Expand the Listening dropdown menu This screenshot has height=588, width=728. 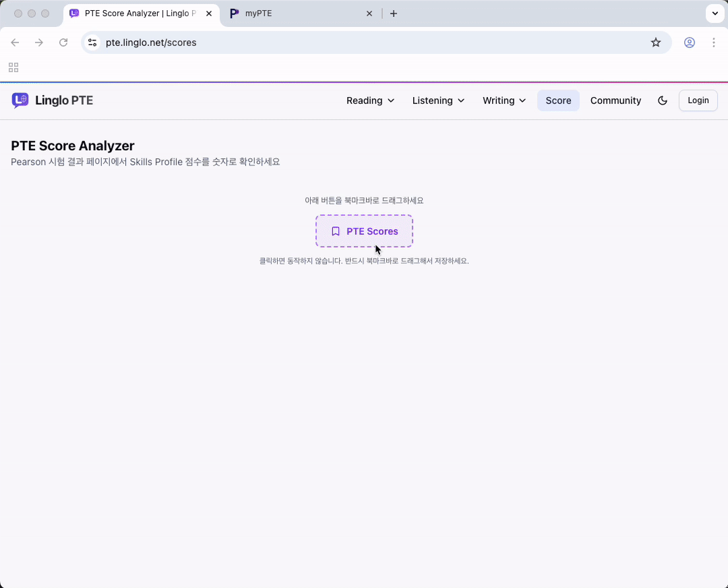tap(438, 101)
